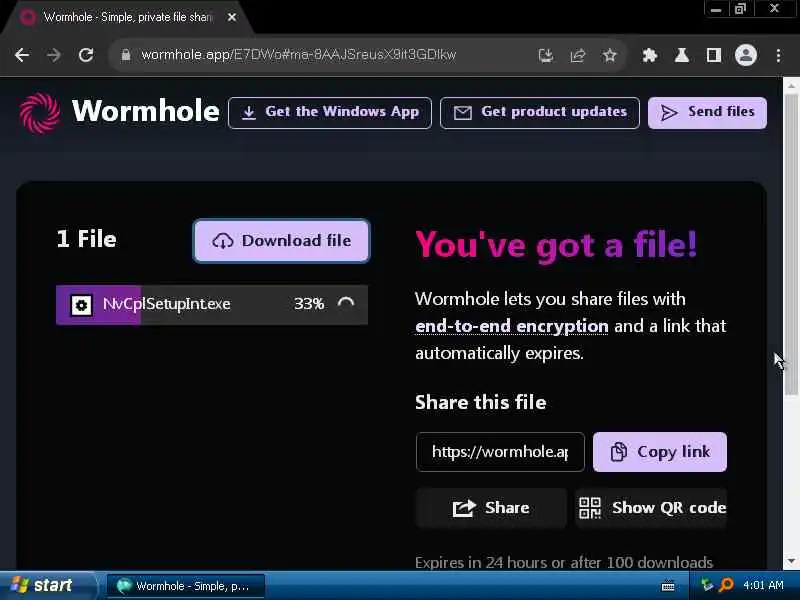800x600 pixels.
Task: Click the Wormhole brand name
Action: point(145,111)
